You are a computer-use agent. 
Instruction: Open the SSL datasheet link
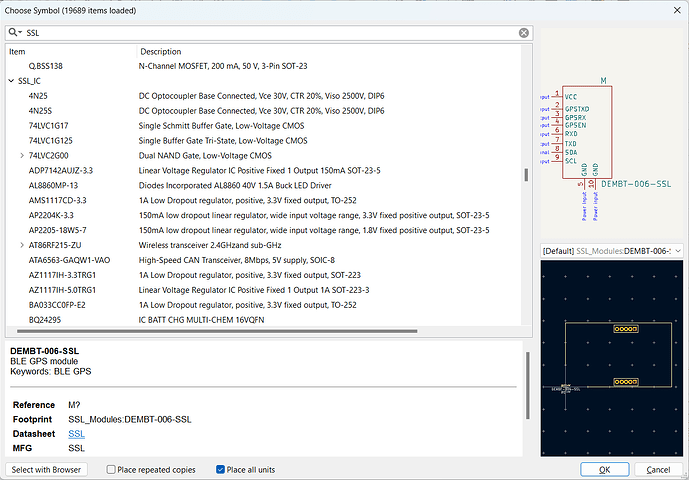click(x=76, y=434)
